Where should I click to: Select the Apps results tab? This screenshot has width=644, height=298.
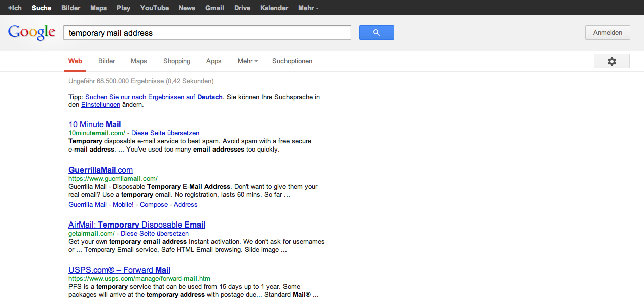point(213,61)
